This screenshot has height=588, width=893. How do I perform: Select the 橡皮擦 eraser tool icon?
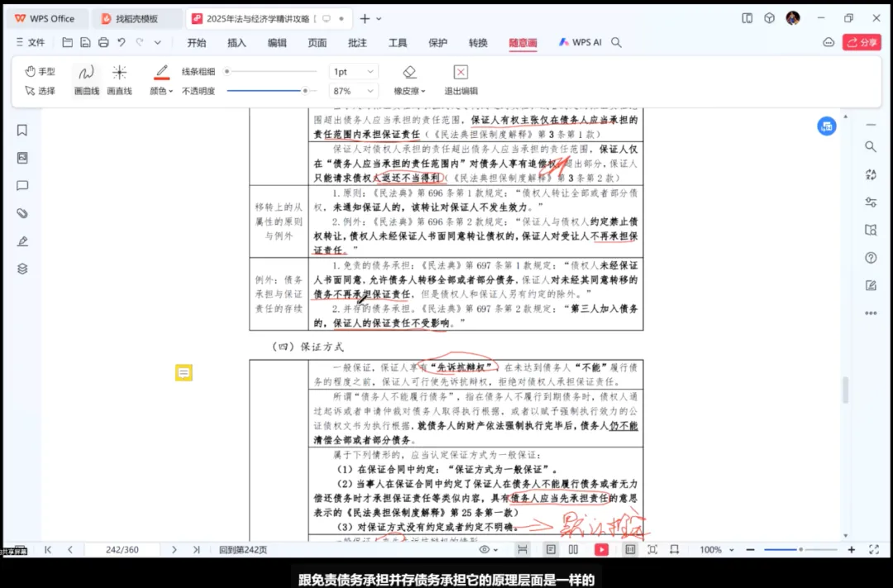pos(409,72)
